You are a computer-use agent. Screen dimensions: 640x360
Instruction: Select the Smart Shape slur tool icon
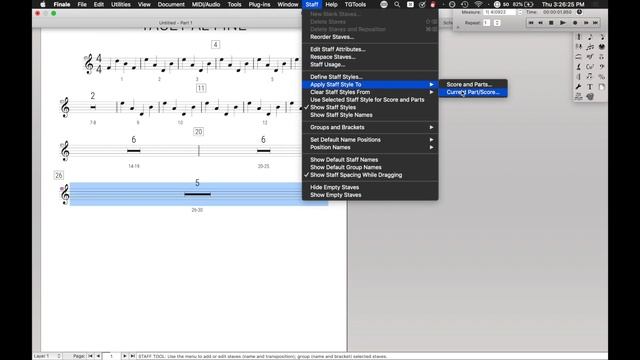tap(578, 57)
